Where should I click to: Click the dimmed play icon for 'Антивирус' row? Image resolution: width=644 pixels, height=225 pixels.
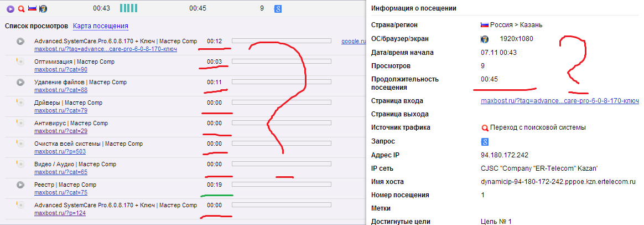pyautogui.click(x=20, y=123)
